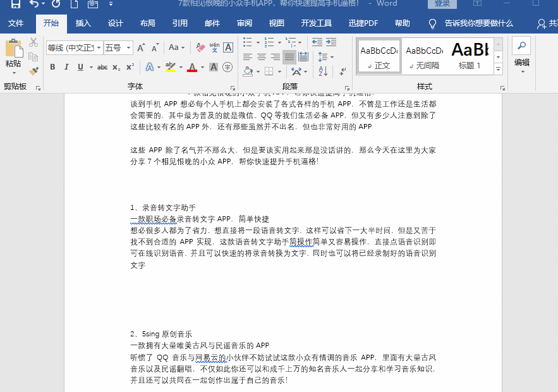Select the Format Painter tool
Image resolution: width=558 pixels, height=392 pixels.
[33, 70]
